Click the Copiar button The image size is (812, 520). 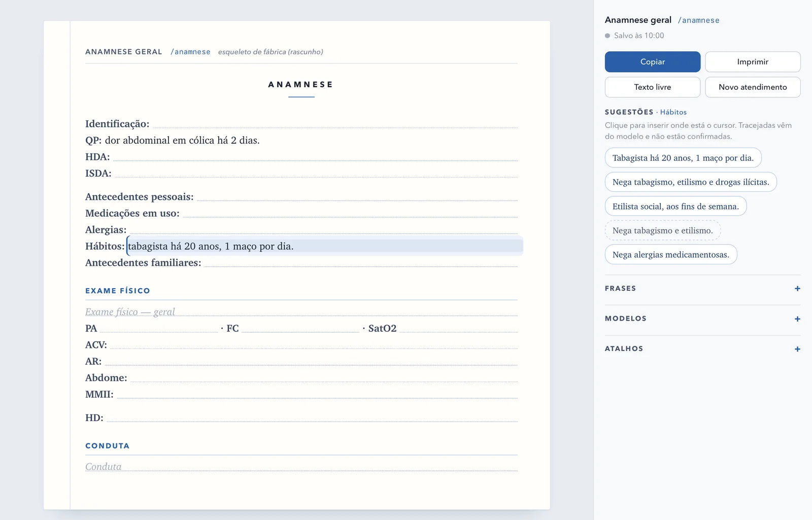coord(653,62)
